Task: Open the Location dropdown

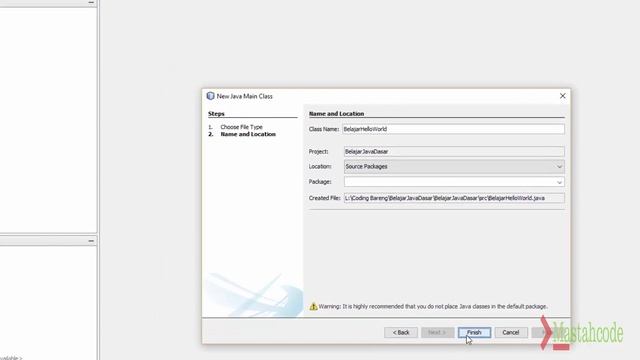Action: [x=454, y=167]
